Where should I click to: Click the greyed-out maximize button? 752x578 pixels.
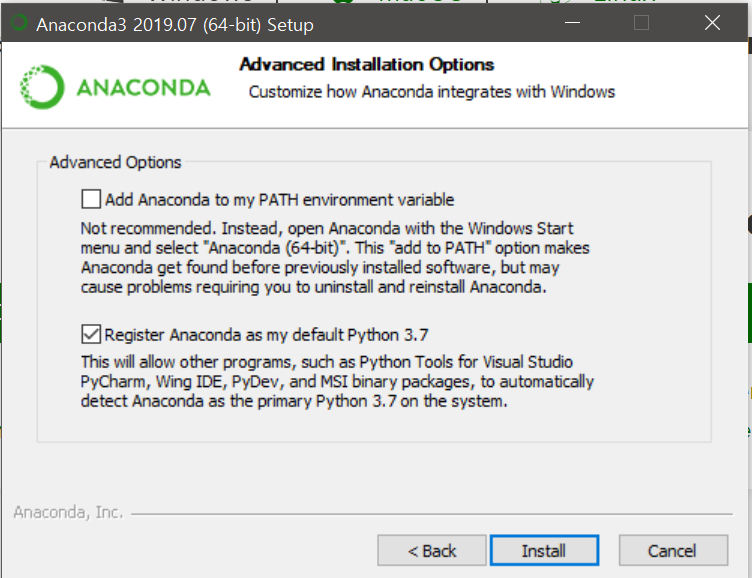click(x=642, y=23)
